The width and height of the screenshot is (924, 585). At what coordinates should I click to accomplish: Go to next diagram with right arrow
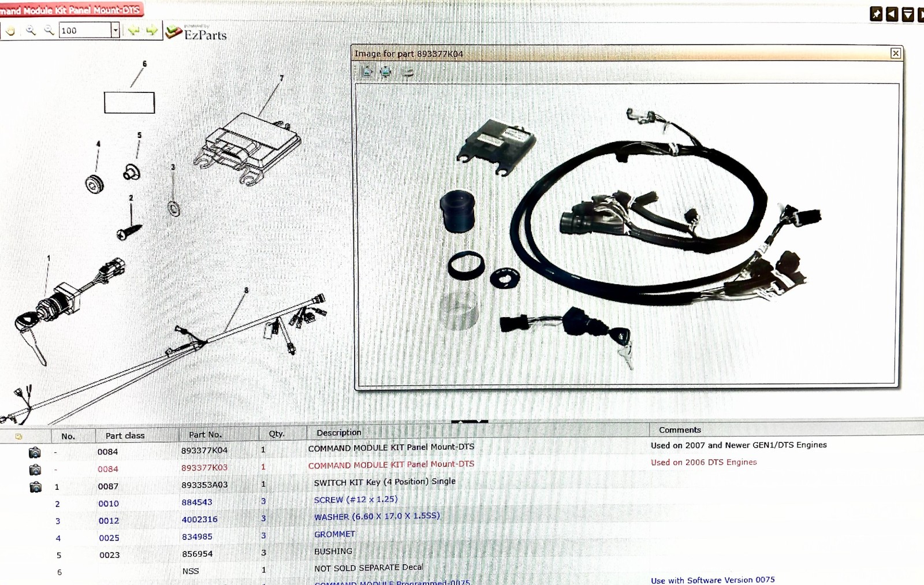(x=152, y=30)
